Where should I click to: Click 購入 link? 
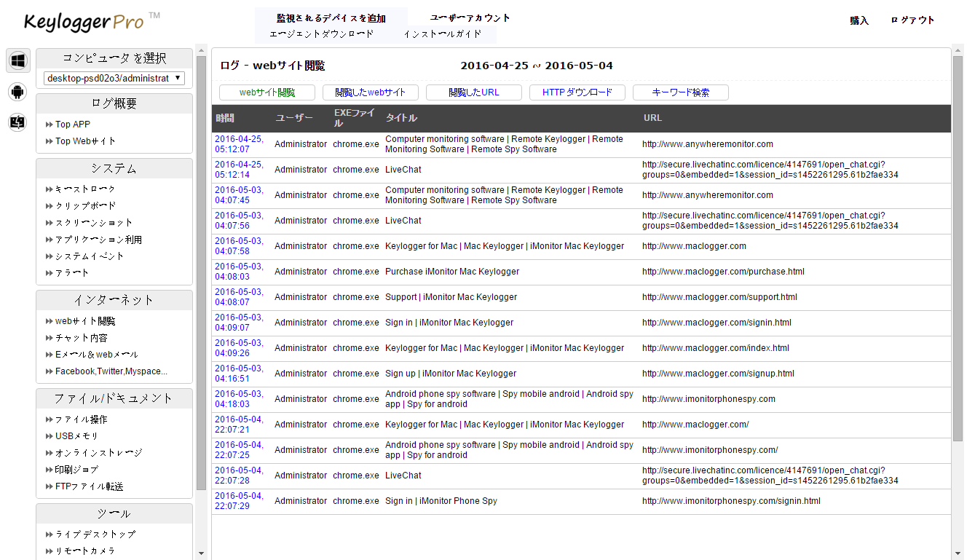click(x=859, y=20)
